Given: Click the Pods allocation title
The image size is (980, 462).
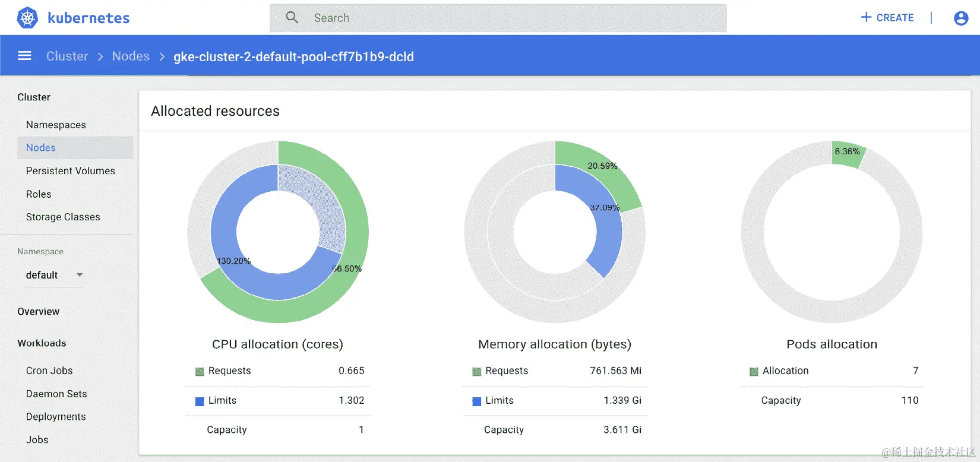Looking at the screenshot, I should coord(832,344).
